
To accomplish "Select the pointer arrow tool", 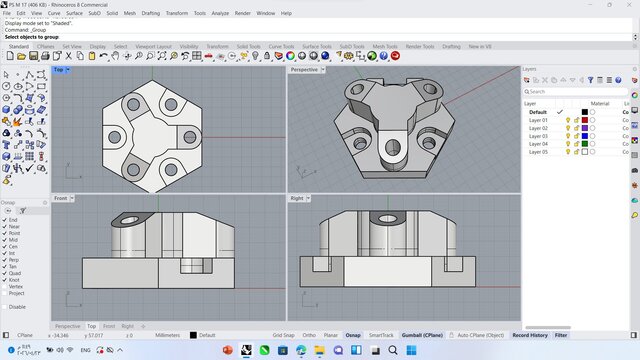I will pyautogui.click(x=6, y=75).
